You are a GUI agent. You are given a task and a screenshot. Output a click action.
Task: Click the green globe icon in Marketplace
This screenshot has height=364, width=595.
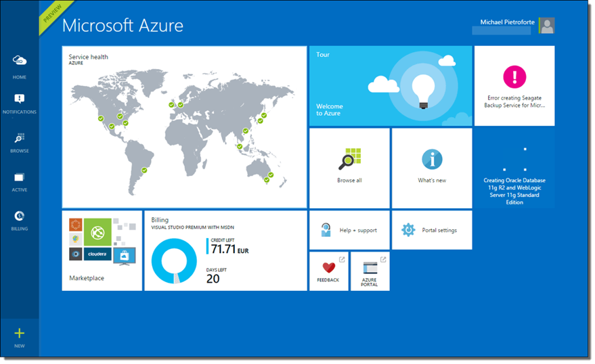tap(97, 232)
